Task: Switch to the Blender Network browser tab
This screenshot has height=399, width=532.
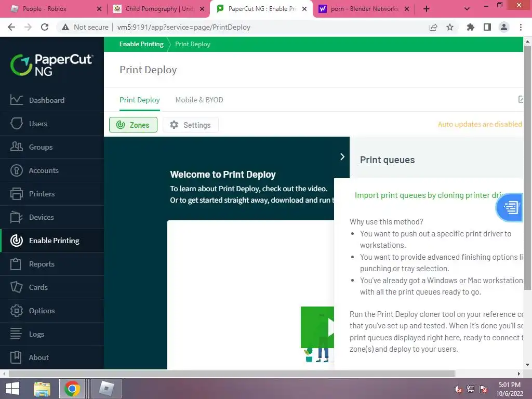Action: (x=363, y=9)
